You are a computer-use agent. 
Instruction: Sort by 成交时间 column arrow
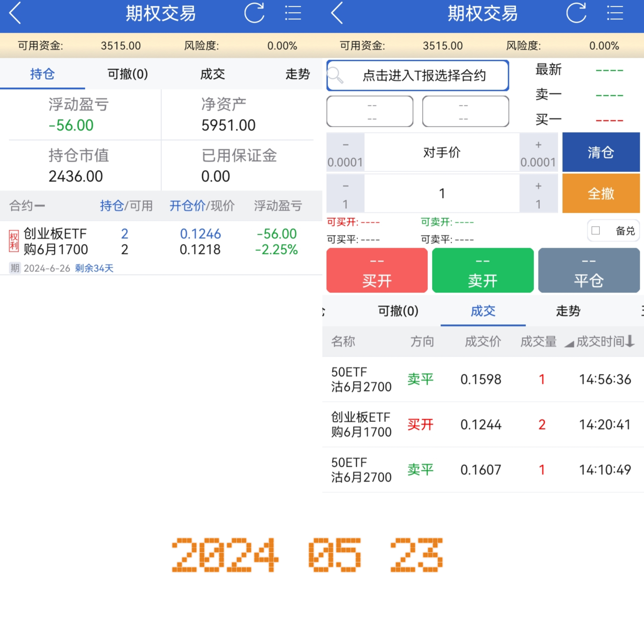[630, 341]
